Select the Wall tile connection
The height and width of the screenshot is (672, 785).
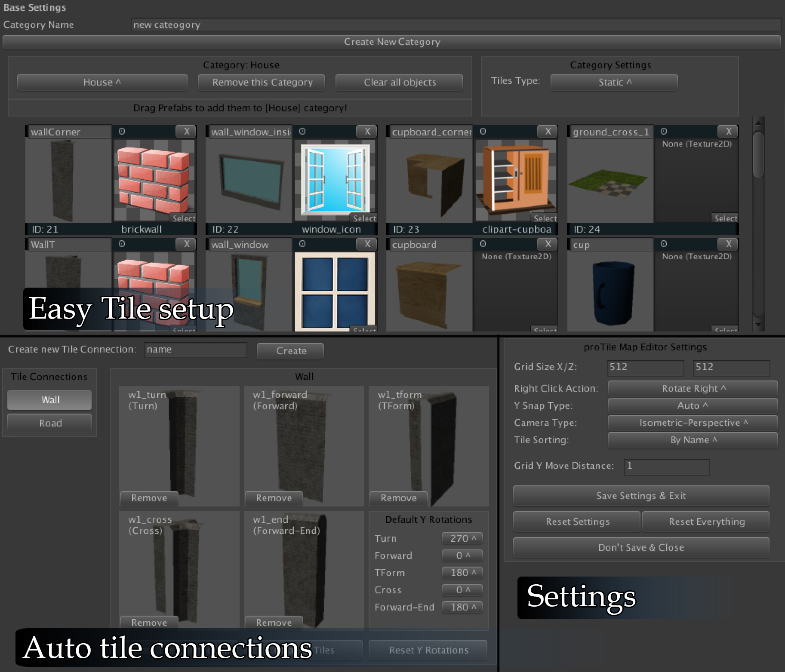coord(49,400)
